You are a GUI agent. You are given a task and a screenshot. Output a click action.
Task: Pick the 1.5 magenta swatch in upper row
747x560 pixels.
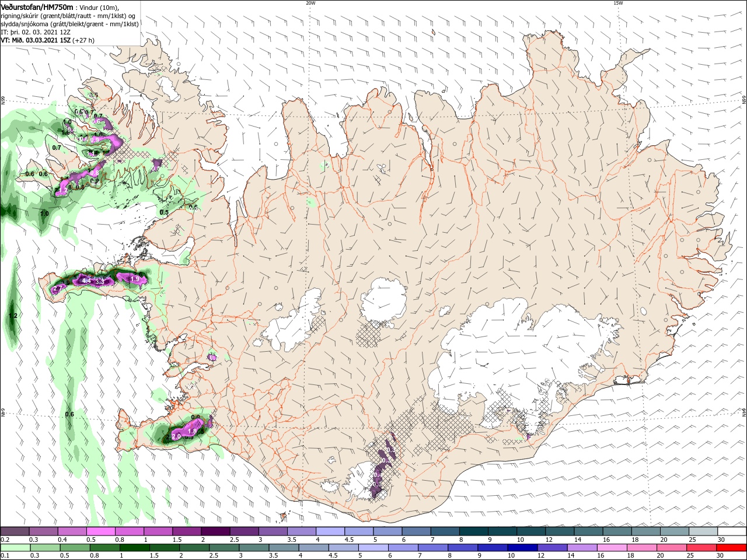[186, 531]
